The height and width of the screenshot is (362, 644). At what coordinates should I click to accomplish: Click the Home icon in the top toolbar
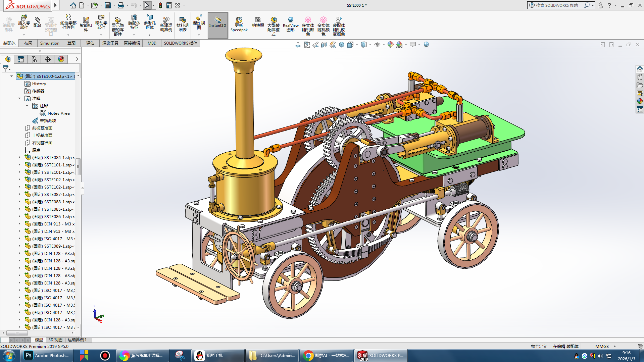coord(73,5)
